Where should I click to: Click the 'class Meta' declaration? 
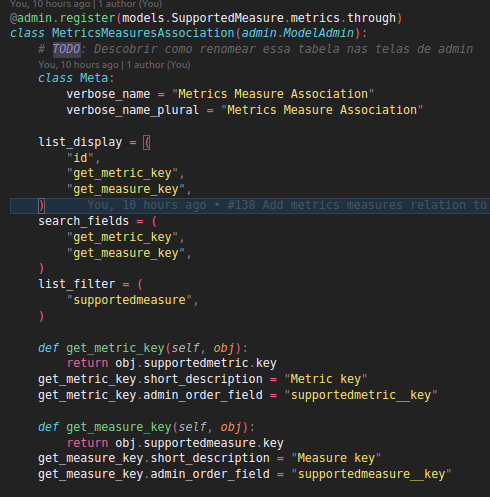pyautogui.click(x=76, y=78)
